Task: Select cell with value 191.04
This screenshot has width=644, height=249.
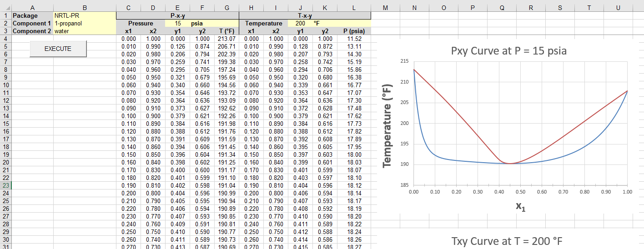Action: coord(227,185)
